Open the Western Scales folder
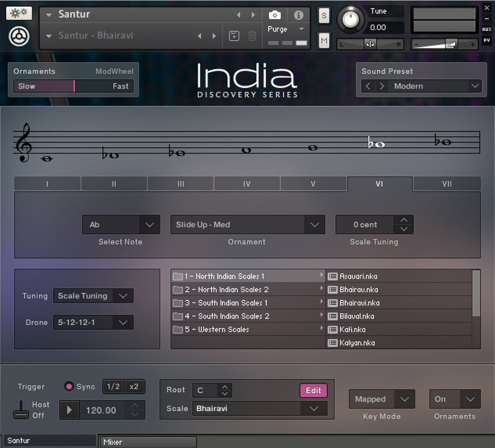Viewport: 495px width, 448px height. (x=248, y=329)
